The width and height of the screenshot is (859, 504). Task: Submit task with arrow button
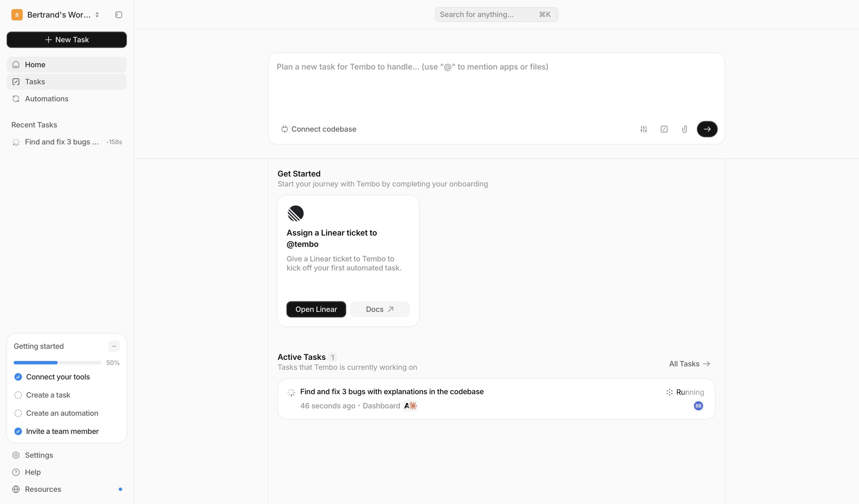707,129
